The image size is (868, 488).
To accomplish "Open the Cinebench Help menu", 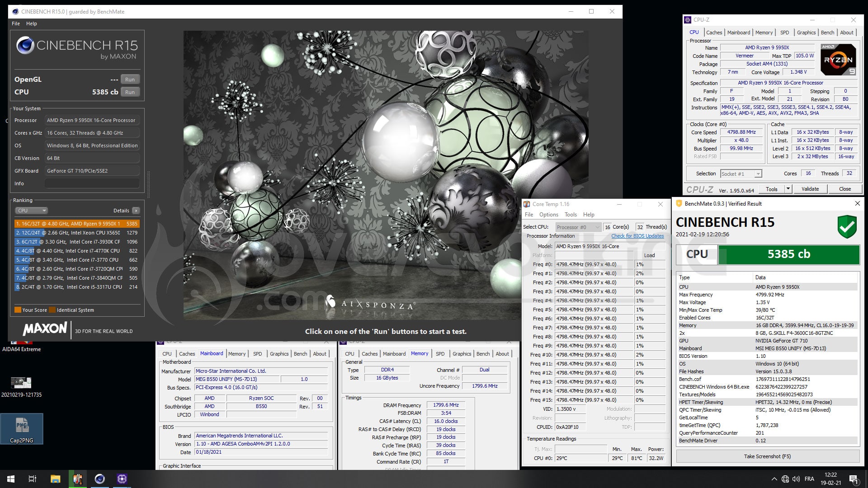I will (x=32, y=23).
